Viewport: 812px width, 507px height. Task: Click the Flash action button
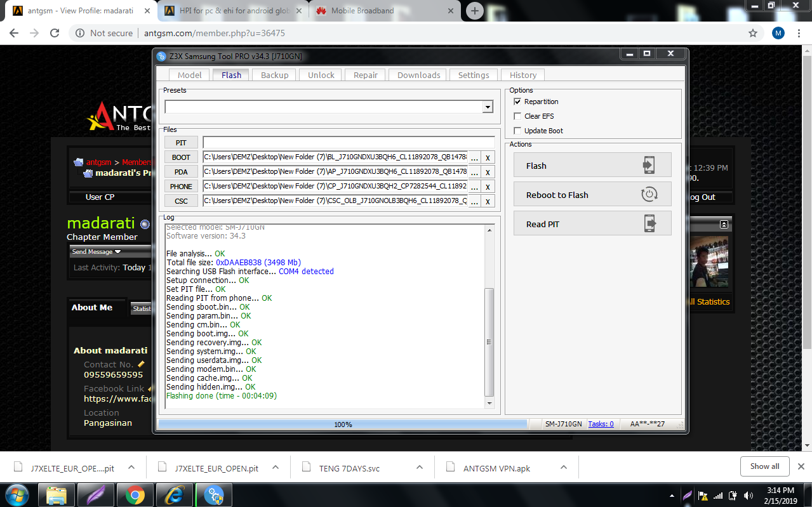592,165
